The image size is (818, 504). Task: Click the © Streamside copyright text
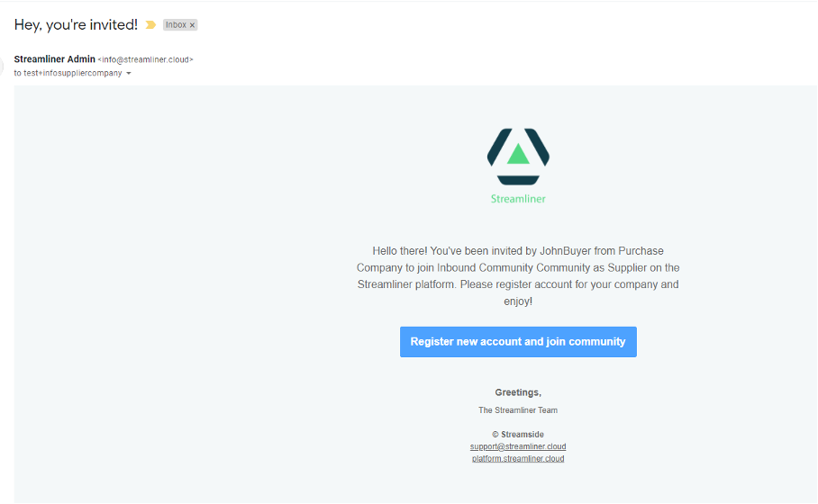[518, 434]
